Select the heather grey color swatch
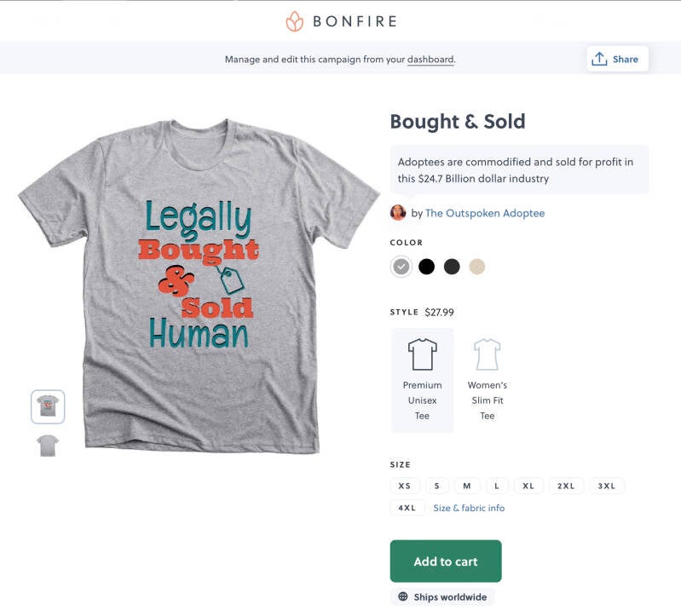The image size is (681, 616). (401, 267)
